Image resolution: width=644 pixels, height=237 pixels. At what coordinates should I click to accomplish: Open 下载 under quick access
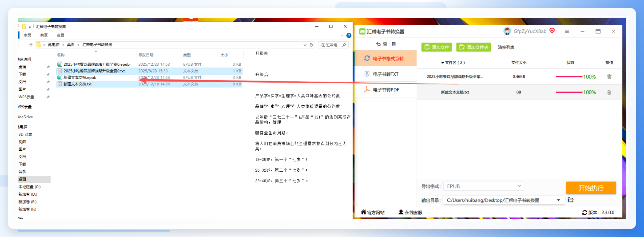[22, 74]
